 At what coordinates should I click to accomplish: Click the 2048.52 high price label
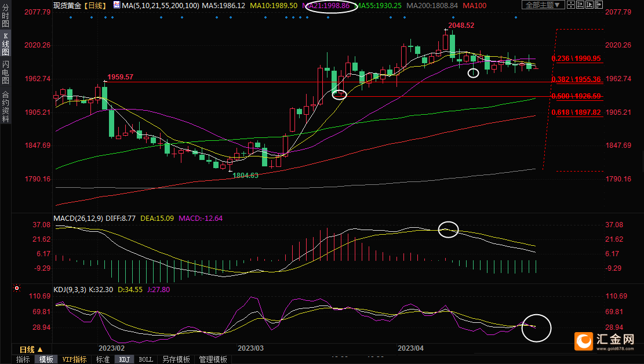point(461,25)
